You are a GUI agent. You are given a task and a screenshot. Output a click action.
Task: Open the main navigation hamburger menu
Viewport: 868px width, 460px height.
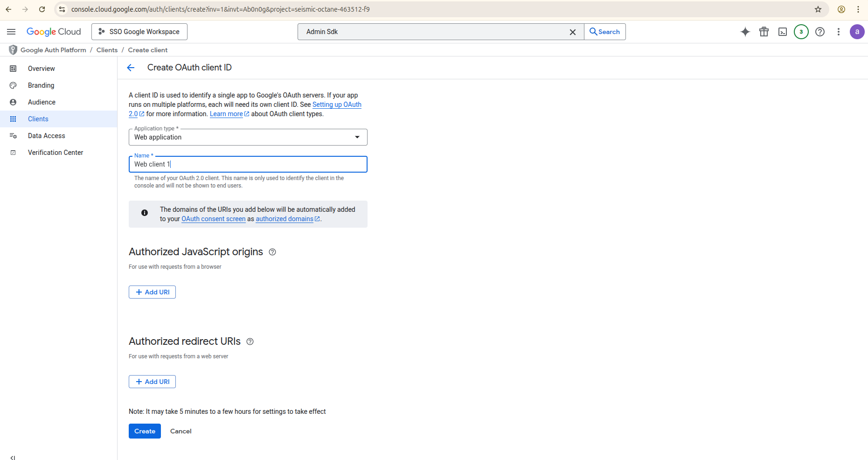pos(11,32)
